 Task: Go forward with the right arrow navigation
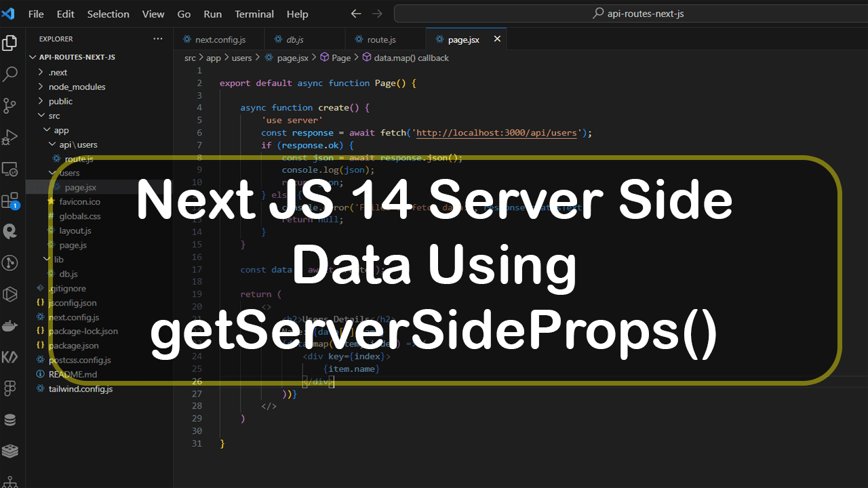tap(377, 14)
